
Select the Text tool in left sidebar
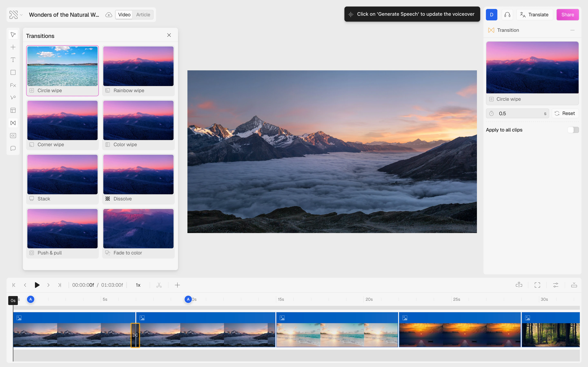point(13,60)
